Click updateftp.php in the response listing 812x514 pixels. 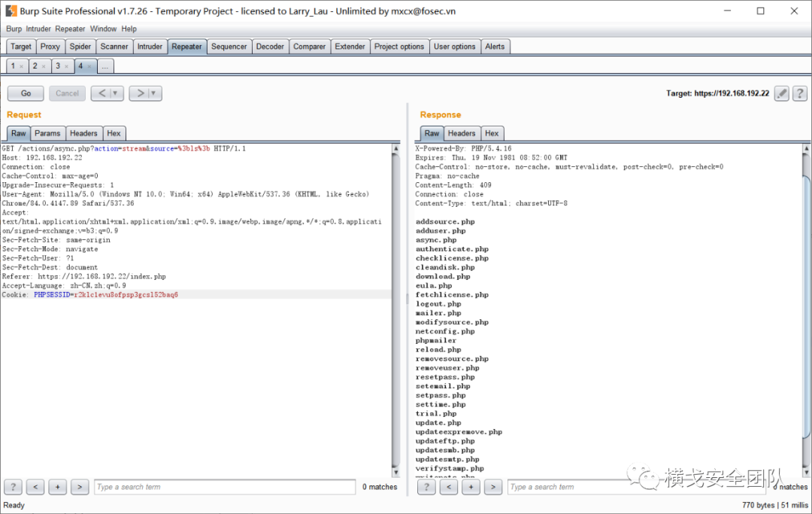pyautogui.click(x=445, y=441)
